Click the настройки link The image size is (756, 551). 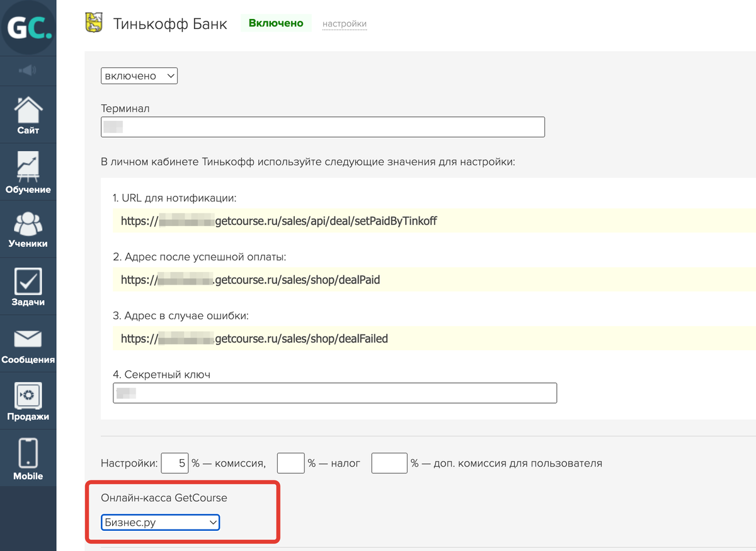[345, 24]
